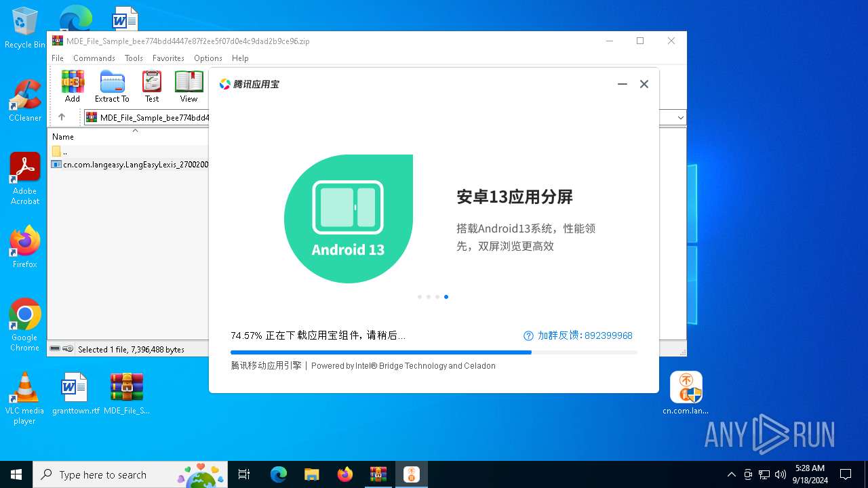This screenshot has width=868, height=488.
Task: Click the help question-mark icon beside feedback
Action: tap(528, 335)
